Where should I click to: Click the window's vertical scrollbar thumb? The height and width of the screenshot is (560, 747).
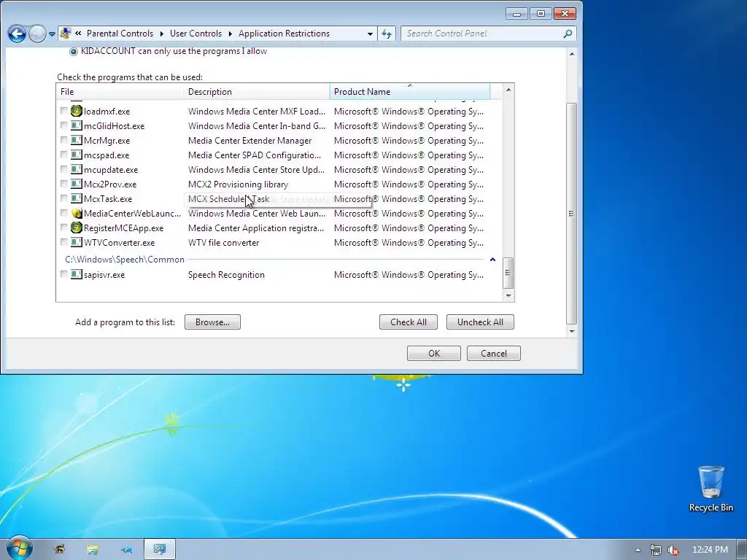[x=572, y=214]
